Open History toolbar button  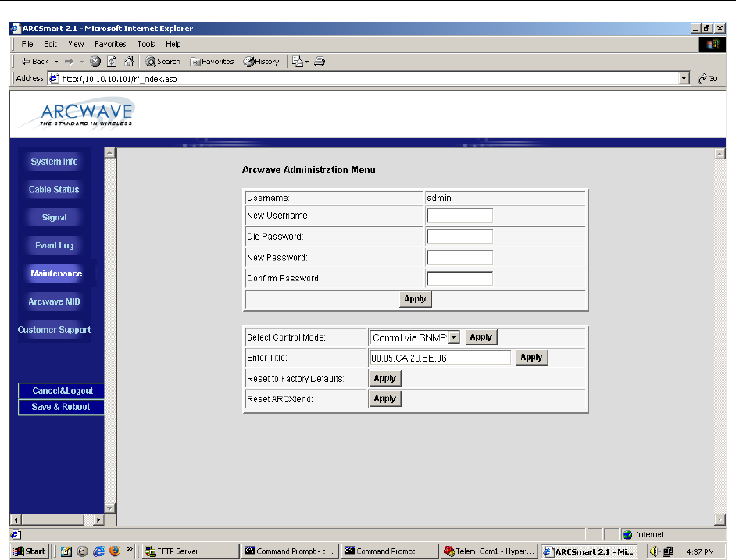click(x=261, y=62)
